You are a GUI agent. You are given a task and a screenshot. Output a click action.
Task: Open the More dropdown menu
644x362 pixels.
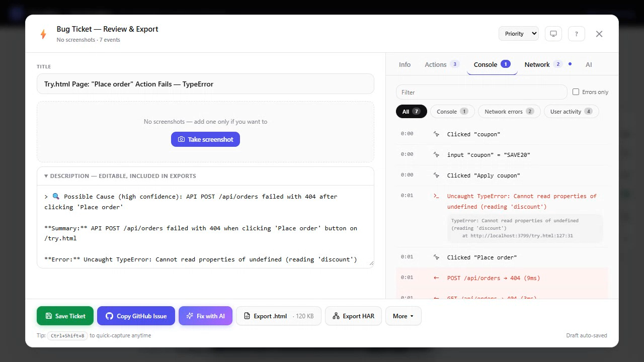tap(404, 316)
